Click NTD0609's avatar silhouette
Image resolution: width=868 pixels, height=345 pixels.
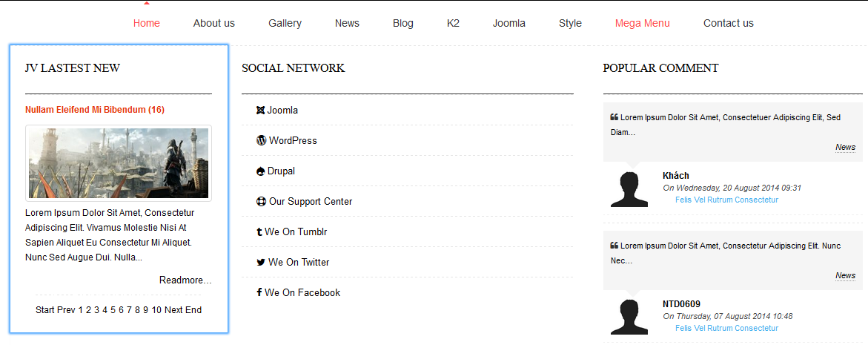[629, 318]
